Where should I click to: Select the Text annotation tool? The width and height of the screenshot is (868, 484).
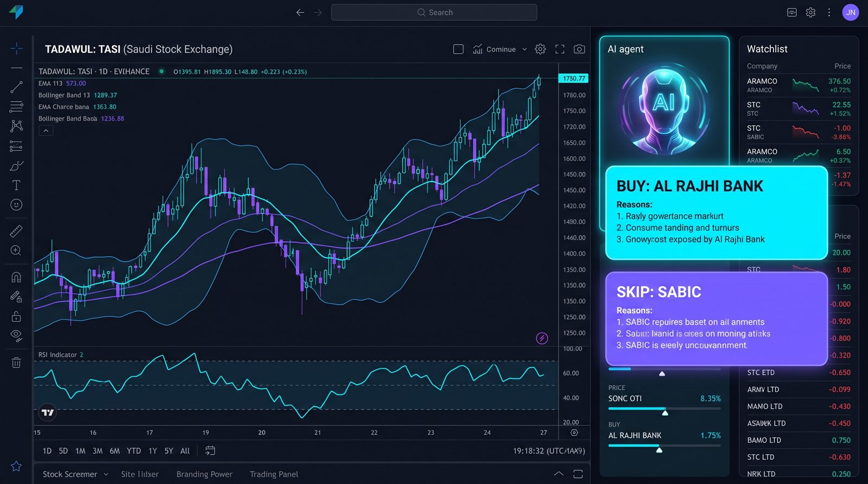point(16,185)
